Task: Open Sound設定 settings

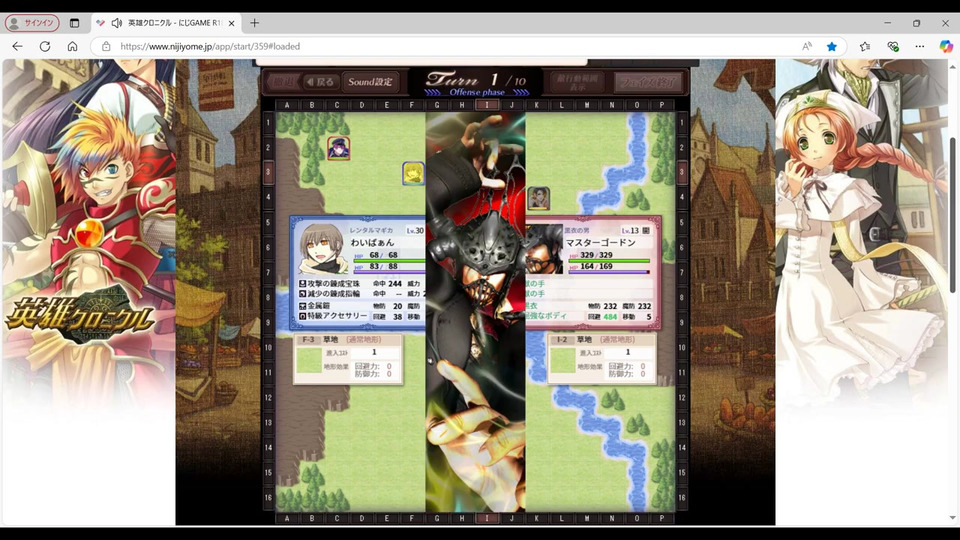Action: 370,81
